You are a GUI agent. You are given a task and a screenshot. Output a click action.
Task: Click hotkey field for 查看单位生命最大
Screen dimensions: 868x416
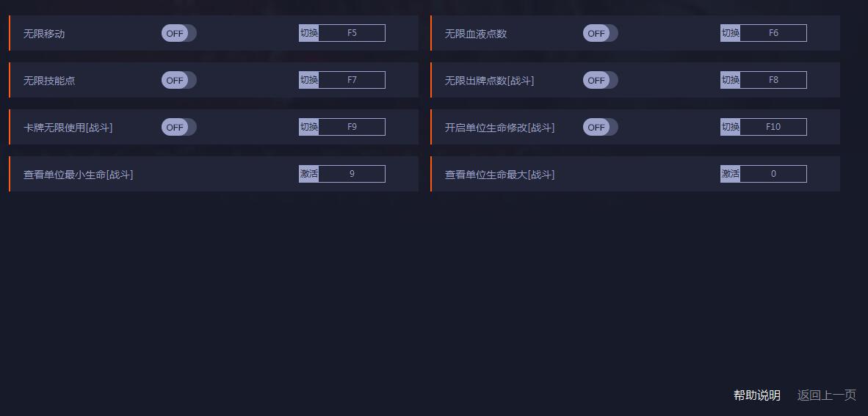tap(773, 174)
